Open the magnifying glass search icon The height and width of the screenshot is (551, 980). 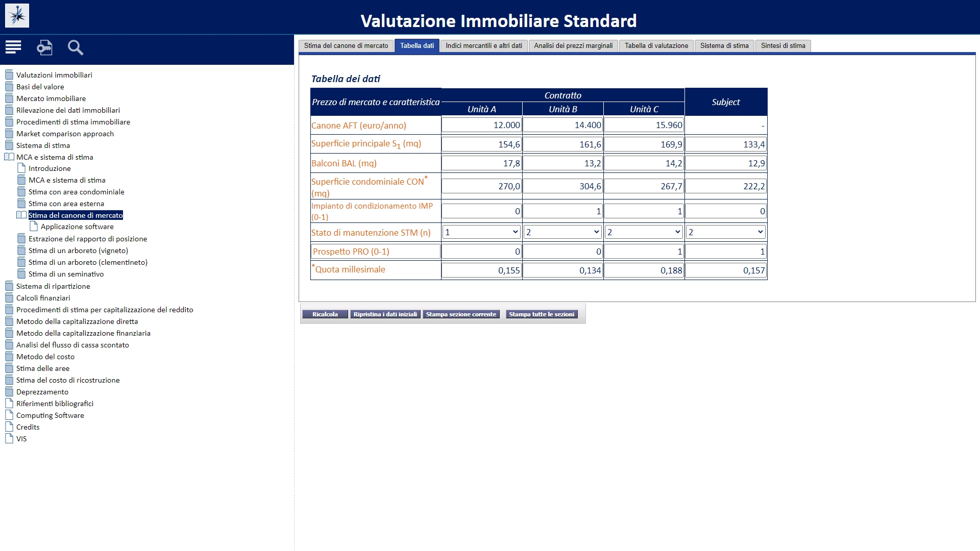[76, 47]
